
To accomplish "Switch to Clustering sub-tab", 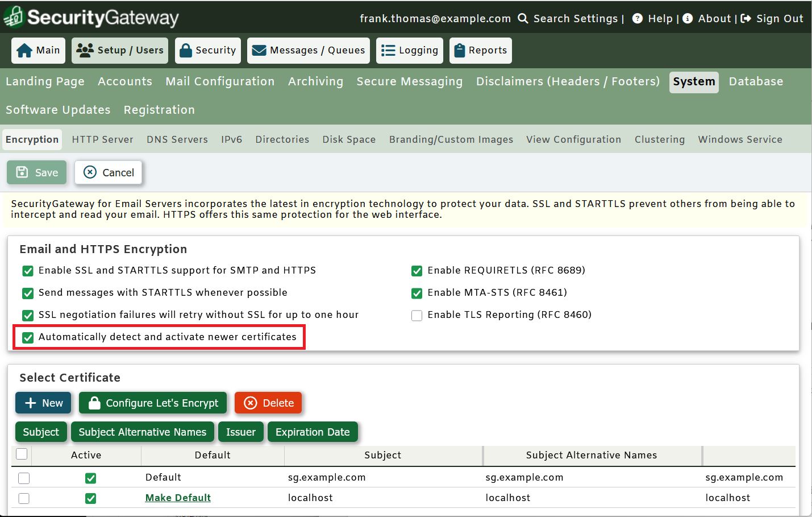I will coord(659,140).
